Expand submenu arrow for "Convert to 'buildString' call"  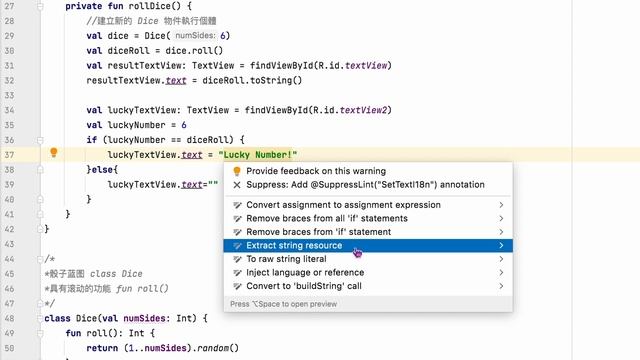tap(501, 286)
